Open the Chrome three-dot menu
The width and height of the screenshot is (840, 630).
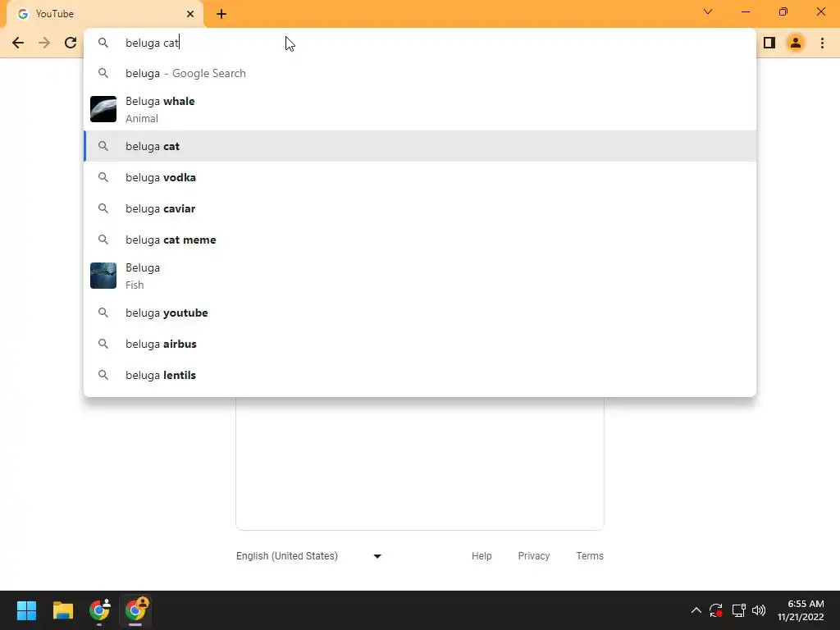[x=822, y=43]
